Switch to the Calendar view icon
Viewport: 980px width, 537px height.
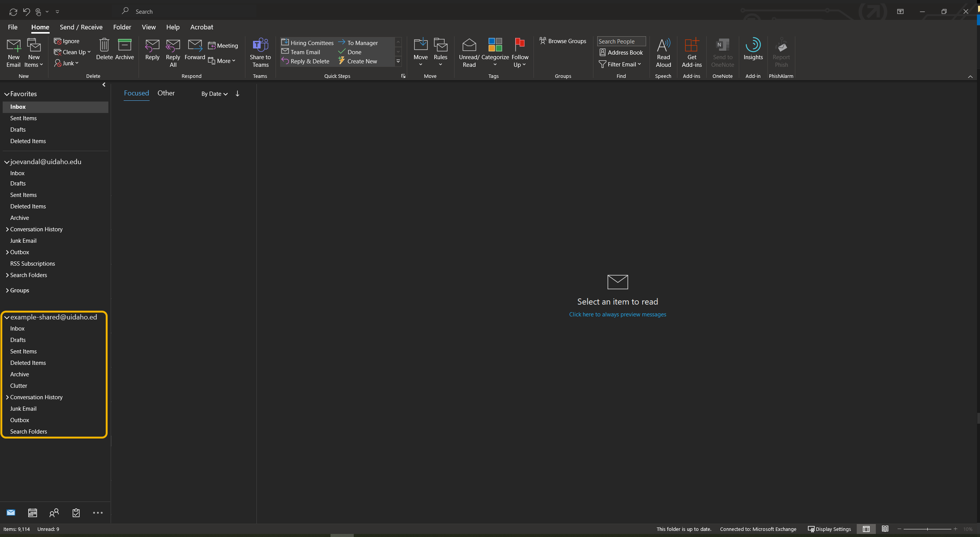click(x=32, y=513)
